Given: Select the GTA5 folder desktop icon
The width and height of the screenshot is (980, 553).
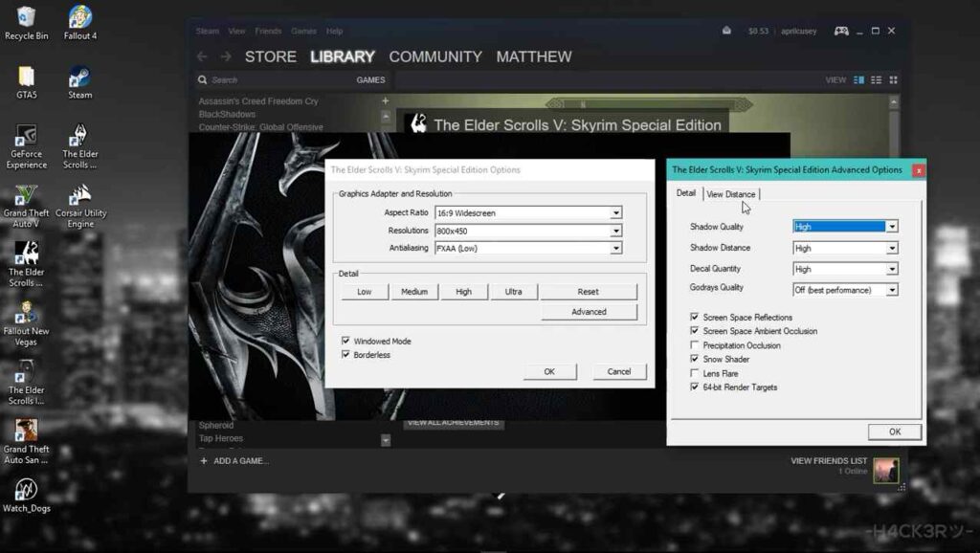Looking at the screenshot, I should (x=26, y=82).
